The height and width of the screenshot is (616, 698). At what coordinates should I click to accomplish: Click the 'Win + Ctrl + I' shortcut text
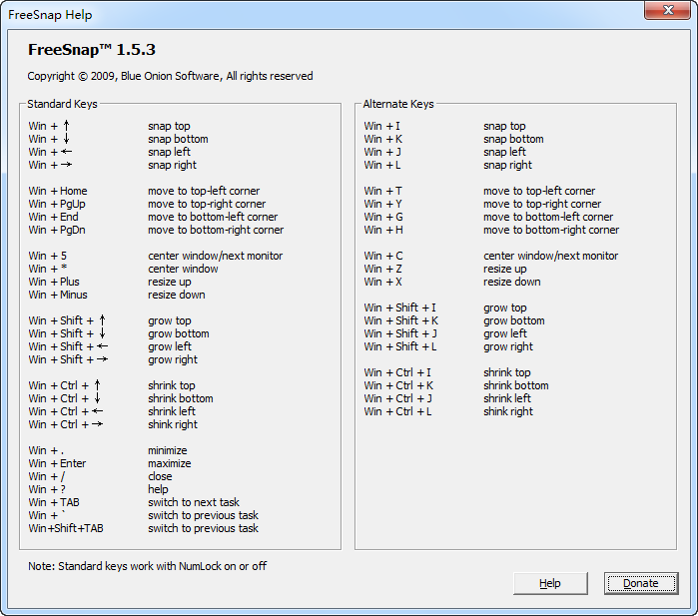point(397,372)
